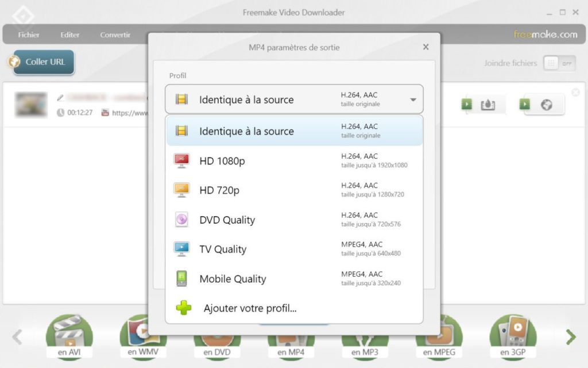Click the Freemake logo icon

click(23, 16)
